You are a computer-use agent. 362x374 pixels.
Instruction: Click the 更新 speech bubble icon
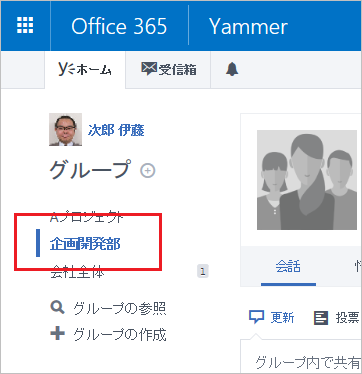pyautogui.click(x=256, y=317)
